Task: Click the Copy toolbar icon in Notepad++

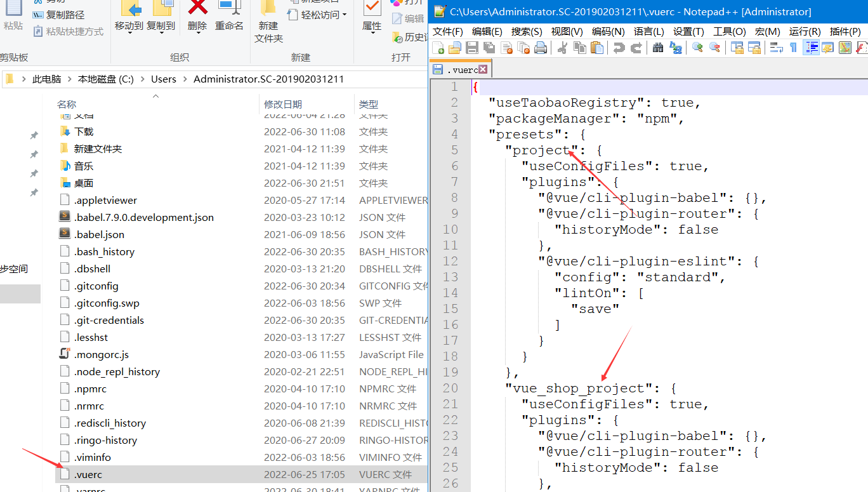Action: [x=579, y=48]
